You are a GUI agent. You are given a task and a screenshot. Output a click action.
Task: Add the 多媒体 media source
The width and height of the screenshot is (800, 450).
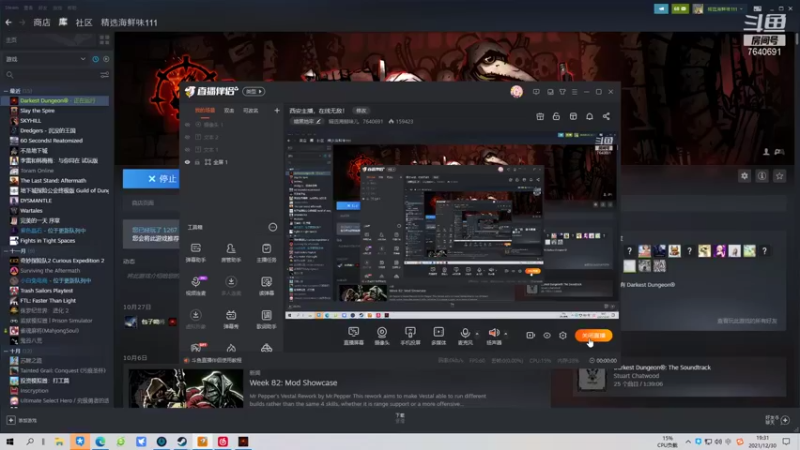[438, 336]
